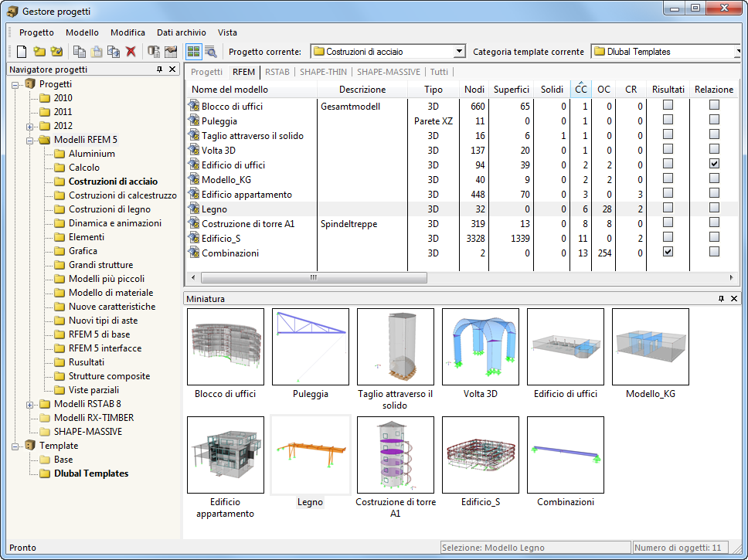Click the model icon beside Volta 3D row
This screenshot has width=748, height=560.
click(194, 150)
